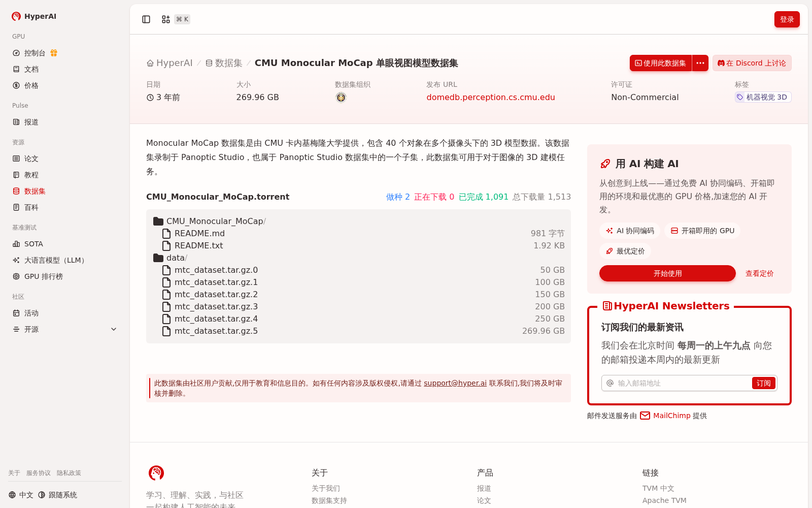Open 查看定价 link

(x=759, y=273)
